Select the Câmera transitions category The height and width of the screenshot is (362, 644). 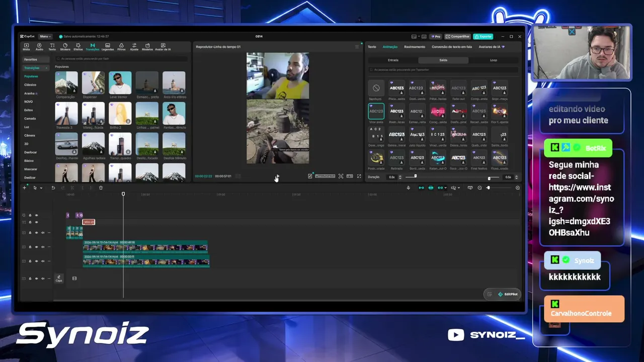pyautogui.click(x=30, y=135)
